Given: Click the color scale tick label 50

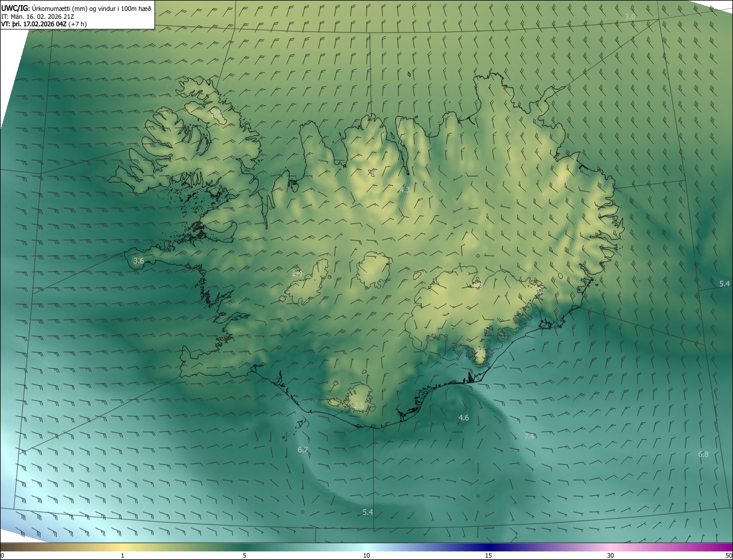Looking at the screenshot, I should [x=728, y=555].
